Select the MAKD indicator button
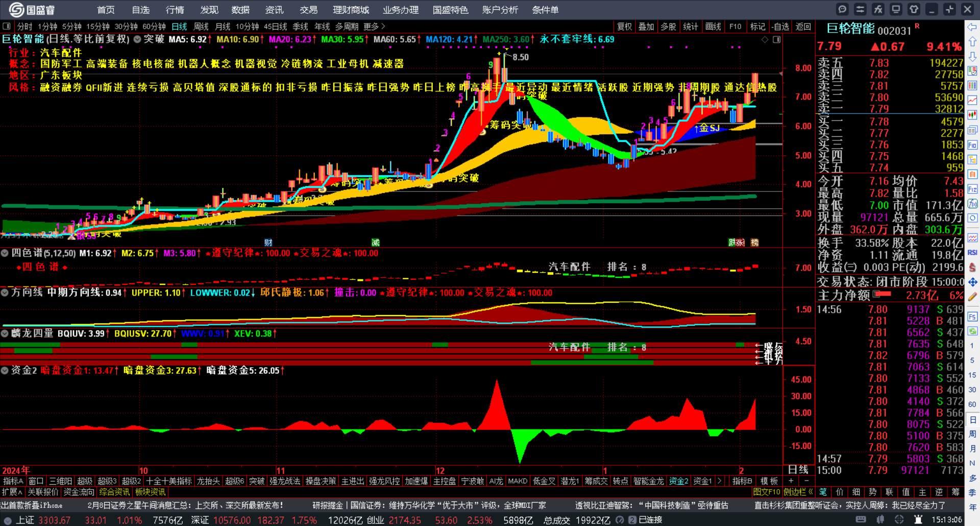 (x=518, y=481)
